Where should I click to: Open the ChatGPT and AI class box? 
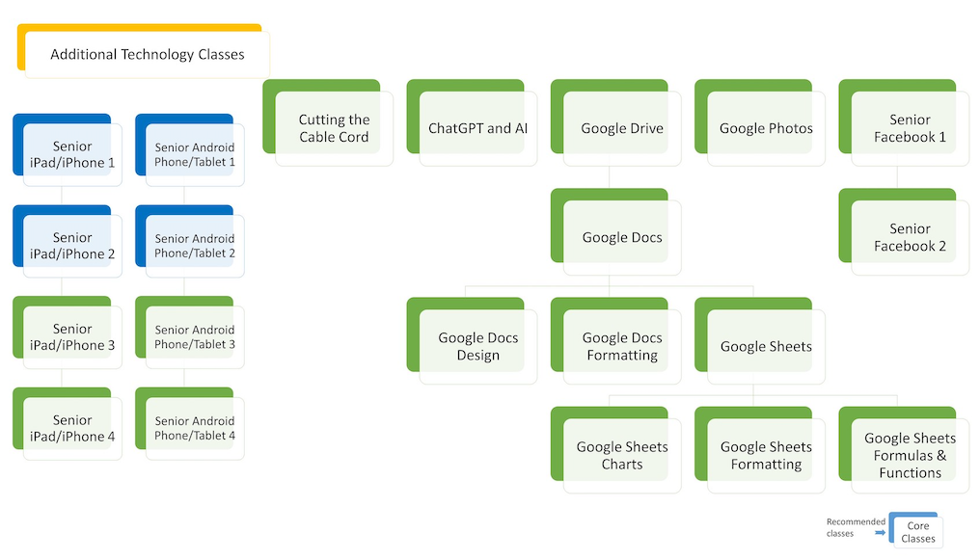[x=472, y=123]
